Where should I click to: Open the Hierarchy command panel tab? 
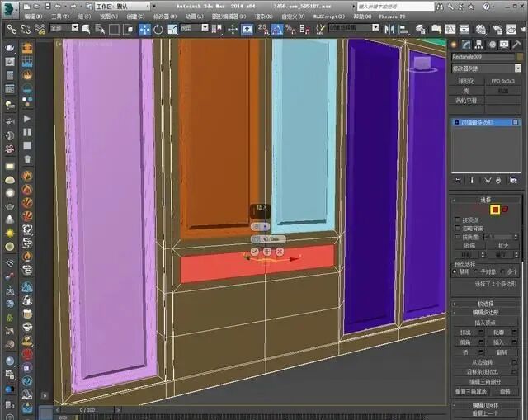[x=478, y=45]
